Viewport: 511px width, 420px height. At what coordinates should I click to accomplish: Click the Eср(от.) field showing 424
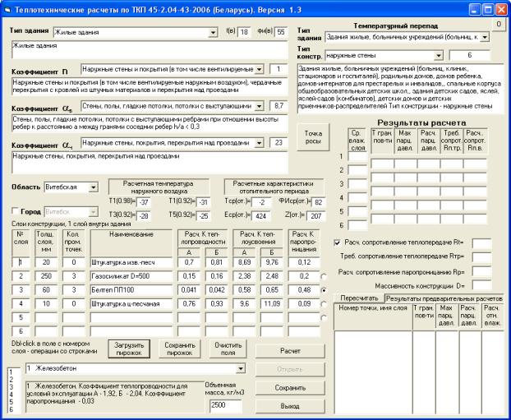coord(261,216)
